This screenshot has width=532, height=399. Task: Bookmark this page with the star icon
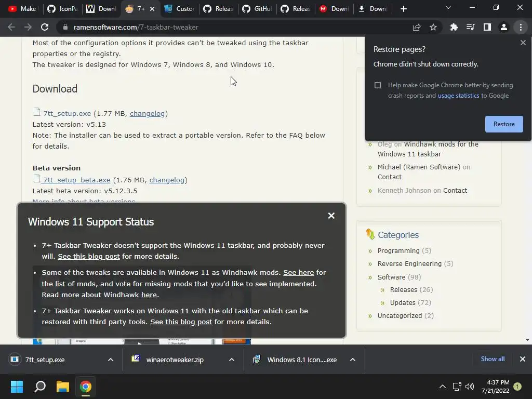(433, 27)
